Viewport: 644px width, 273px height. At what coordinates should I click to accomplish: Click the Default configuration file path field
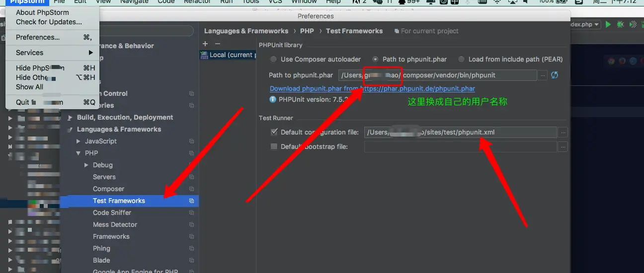click(460, 133)
